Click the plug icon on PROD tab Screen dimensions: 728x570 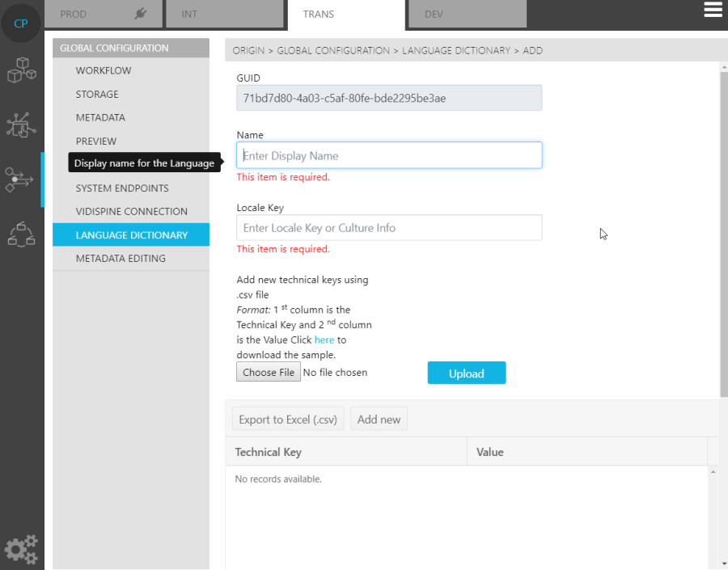coord(141,14)
